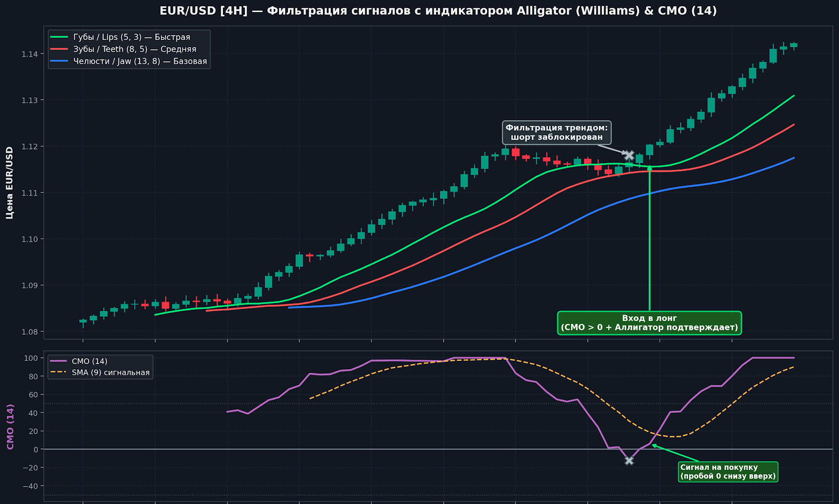The width and height of the screenshot is (839, 504).
Task: Click the 1.12 price axis tick label
Action: [x=29, y=146]
